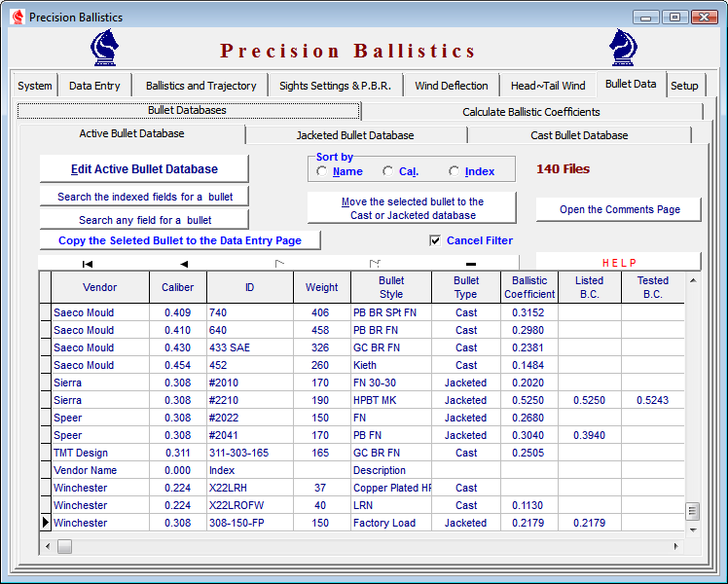
Task: Click the Precision Ballistics title bar icon
Action: coord(17,18)
